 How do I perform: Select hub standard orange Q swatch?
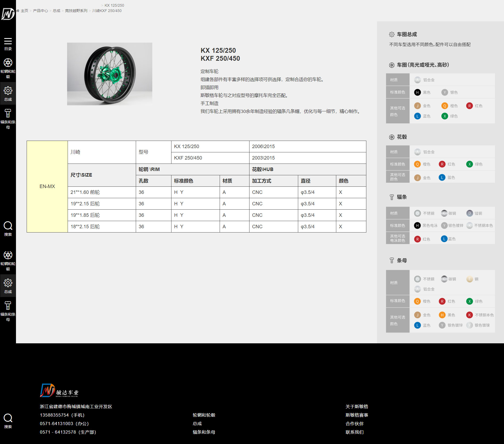coord(417,164)
